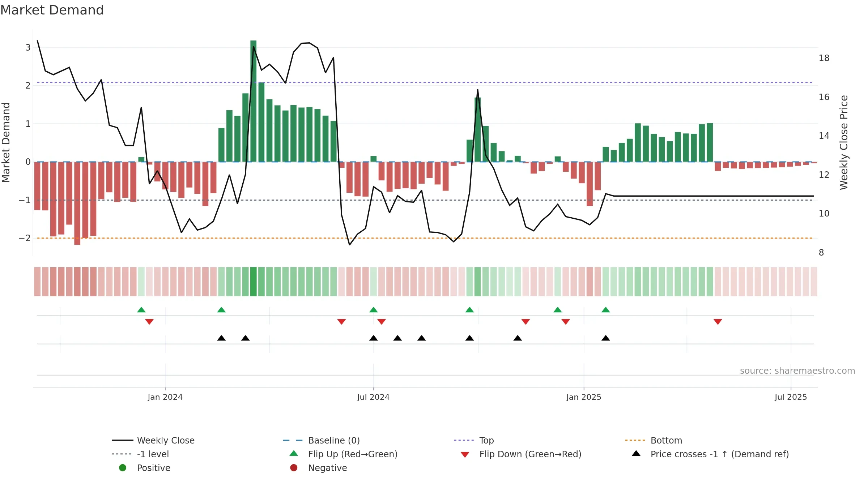
Task: Click the Jul 2025 x-axis label
Action: click(791, 397)
